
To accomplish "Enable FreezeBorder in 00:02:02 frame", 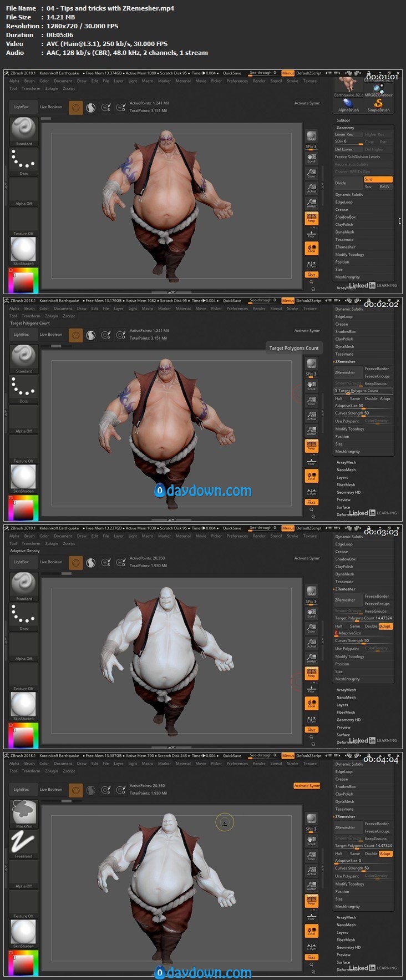I will (x=377, y=368).
